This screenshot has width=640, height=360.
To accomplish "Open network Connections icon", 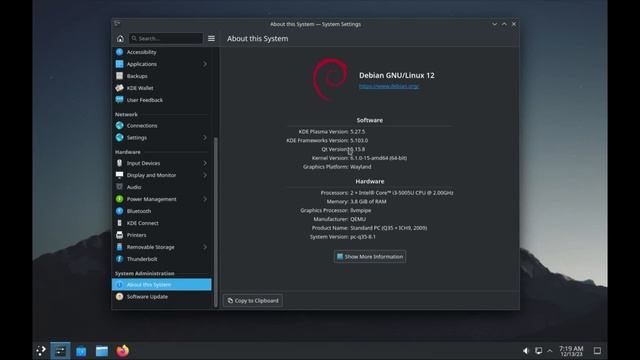I will pos(119,126).
